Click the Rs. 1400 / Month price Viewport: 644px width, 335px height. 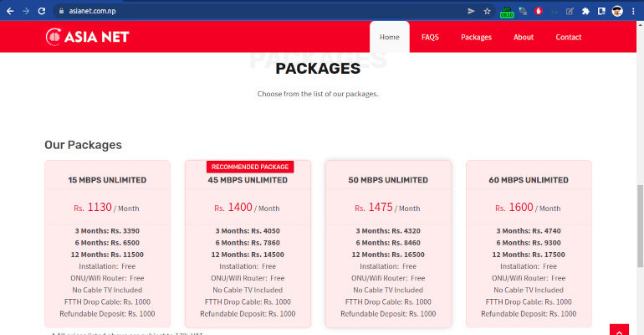point(247,207)
